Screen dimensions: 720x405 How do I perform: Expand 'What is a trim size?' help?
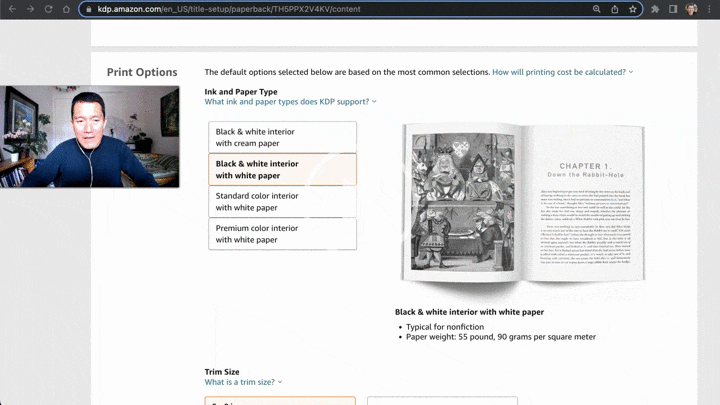coord(243,382)
